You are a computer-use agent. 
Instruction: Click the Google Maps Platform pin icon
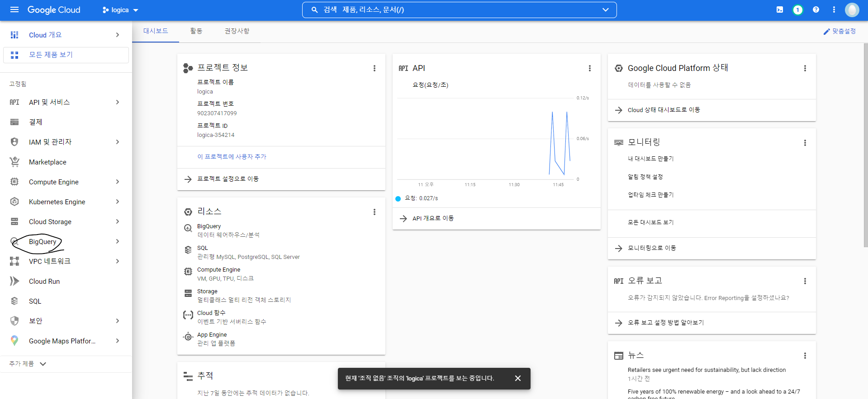[14, 341]
